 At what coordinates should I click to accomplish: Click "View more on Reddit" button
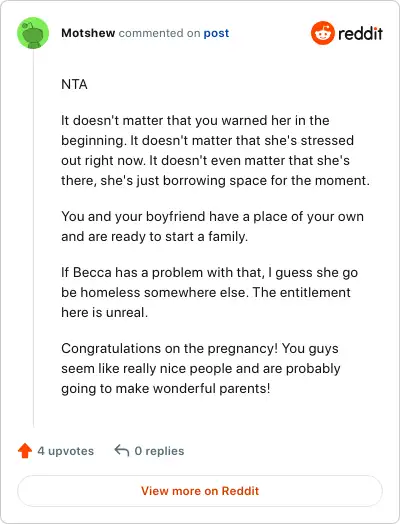[200, 491]
